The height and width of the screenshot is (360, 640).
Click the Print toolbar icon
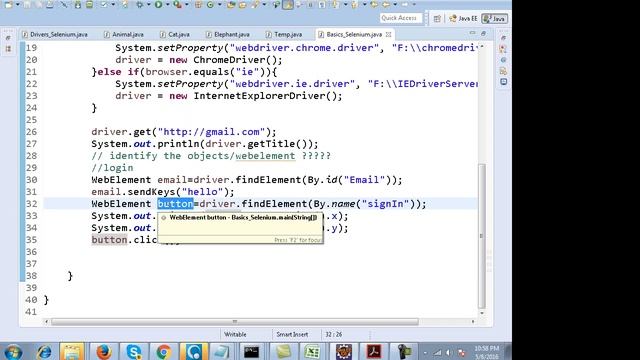50,4
